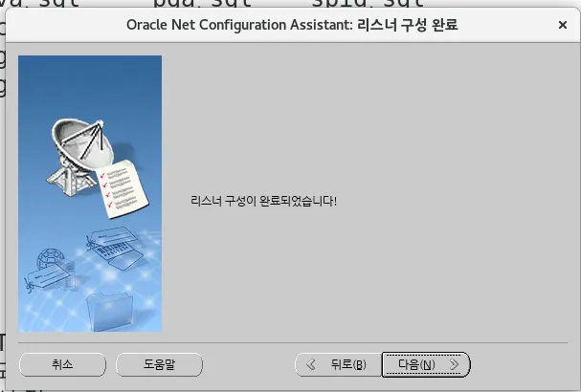Click the satellite dish wizard illustration
This screenshot has width=581, height=392.
pyautogui.click(x=90, y=193)
